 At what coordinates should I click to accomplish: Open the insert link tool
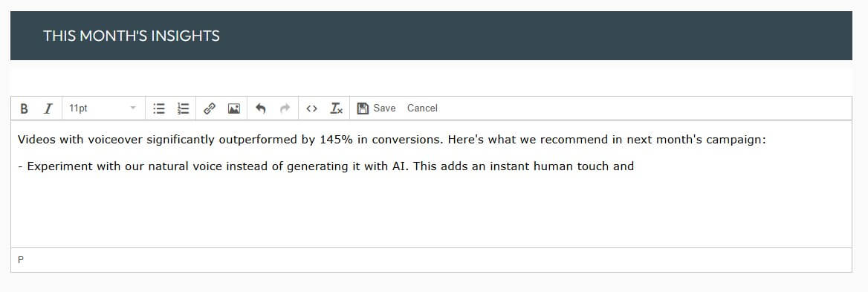(x=210, y=108)
